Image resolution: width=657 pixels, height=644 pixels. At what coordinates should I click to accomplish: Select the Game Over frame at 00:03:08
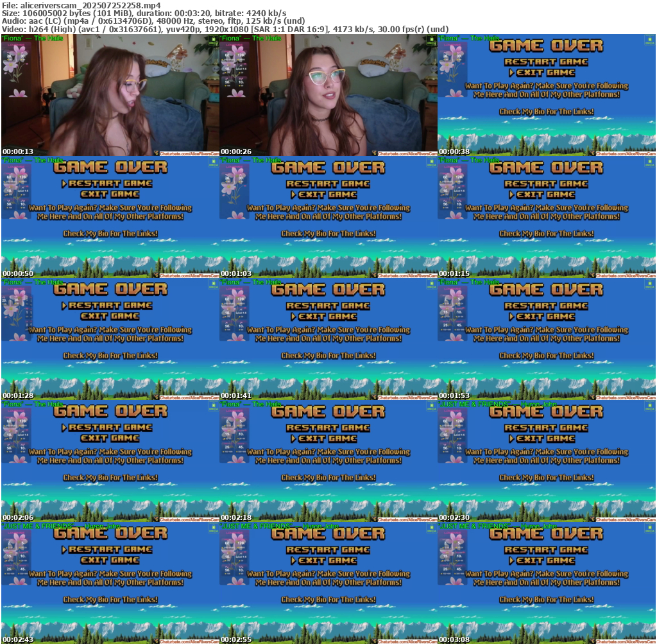click(547, 583)
